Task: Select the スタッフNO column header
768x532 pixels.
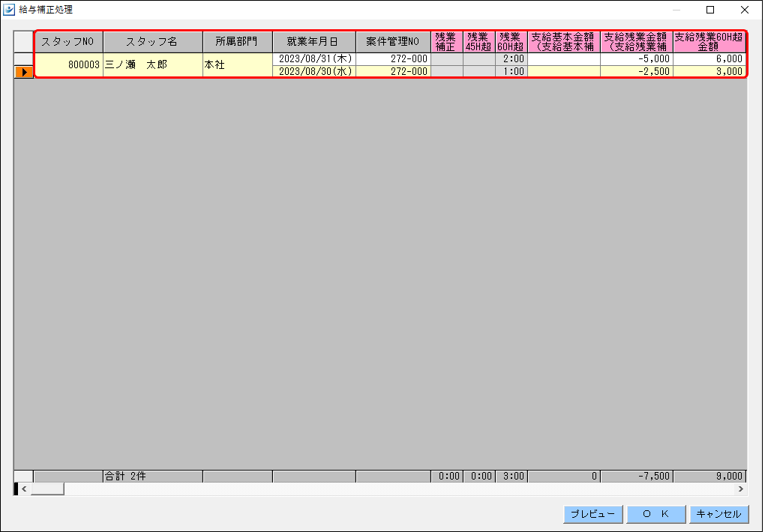Action: click(68, 42)
